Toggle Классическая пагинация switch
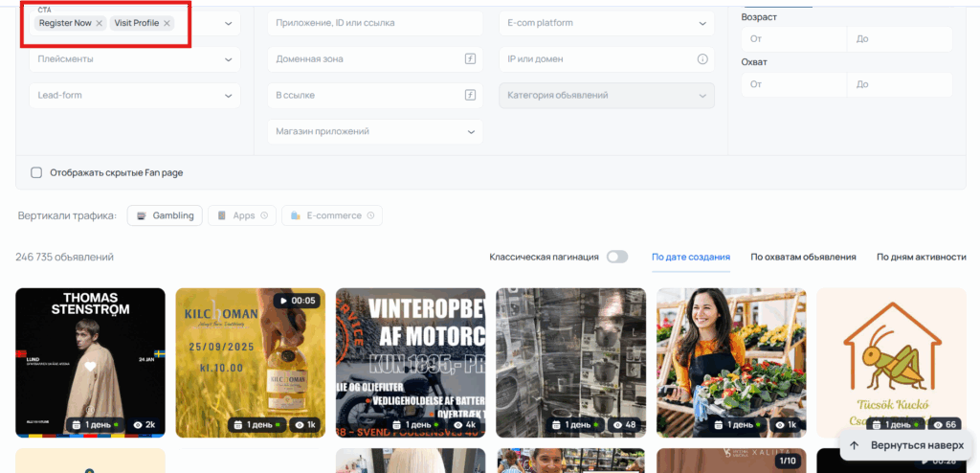Viewport: 980px width, 473px height. pyautogui.click(x=617, y=257)
